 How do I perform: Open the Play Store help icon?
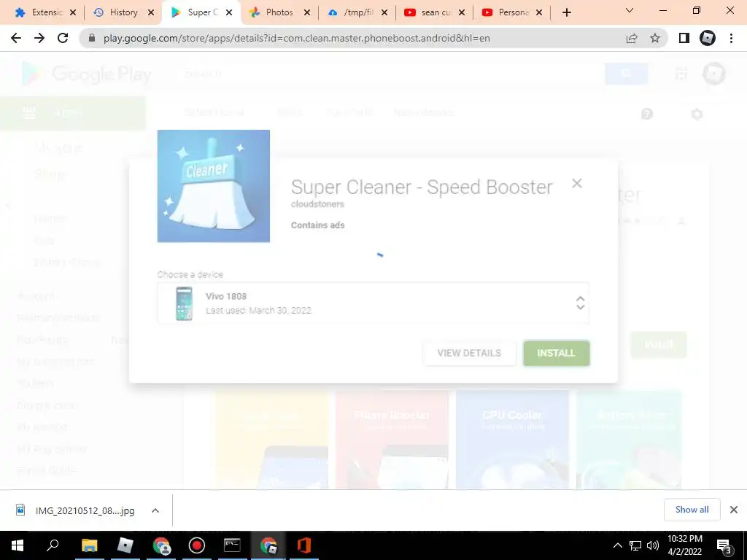[647, 114]
